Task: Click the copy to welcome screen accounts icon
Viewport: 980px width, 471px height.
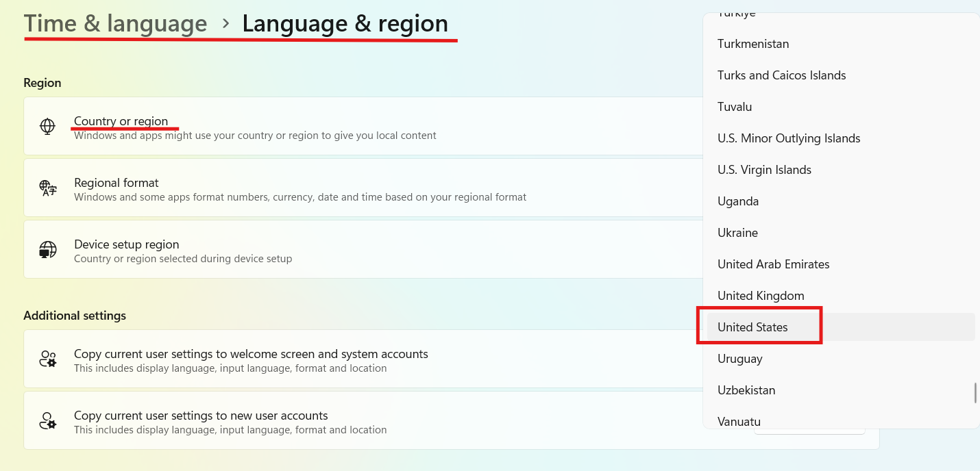Action: click(47, 359)
